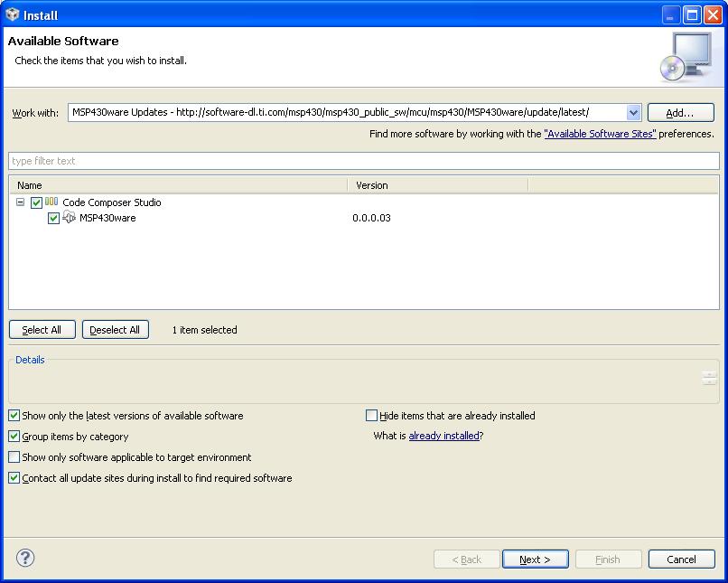Disable 'Contact all update sites during install'
This screenshot has height=583, width=728.
click(x=14, y=477)
